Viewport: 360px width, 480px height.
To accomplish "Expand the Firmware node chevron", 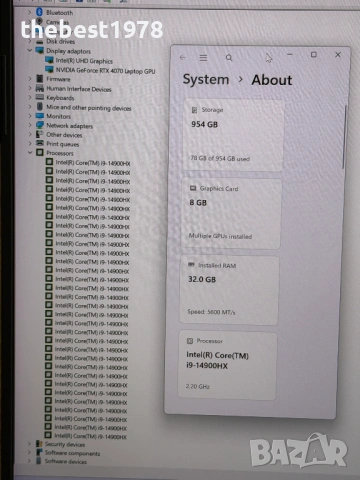I will 30,79.
